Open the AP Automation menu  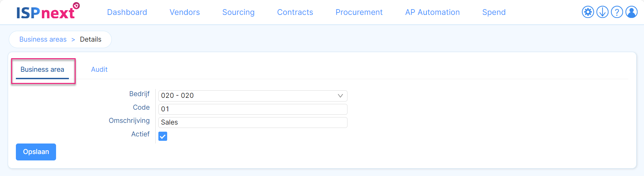pos(433,12)
